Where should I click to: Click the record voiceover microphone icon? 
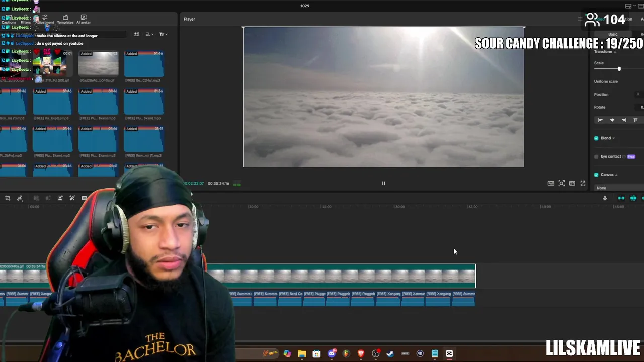click(605, 198)
